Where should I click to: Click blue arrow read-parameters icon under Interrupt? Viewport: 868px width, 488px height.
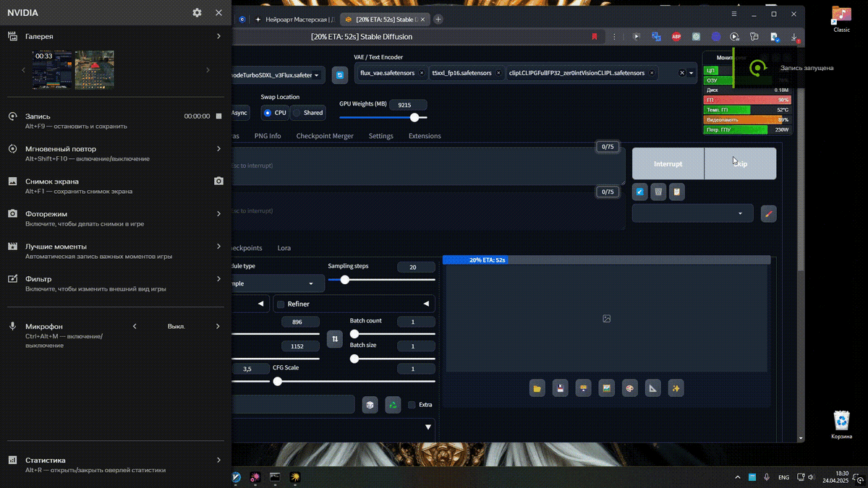tap(639, 192)
